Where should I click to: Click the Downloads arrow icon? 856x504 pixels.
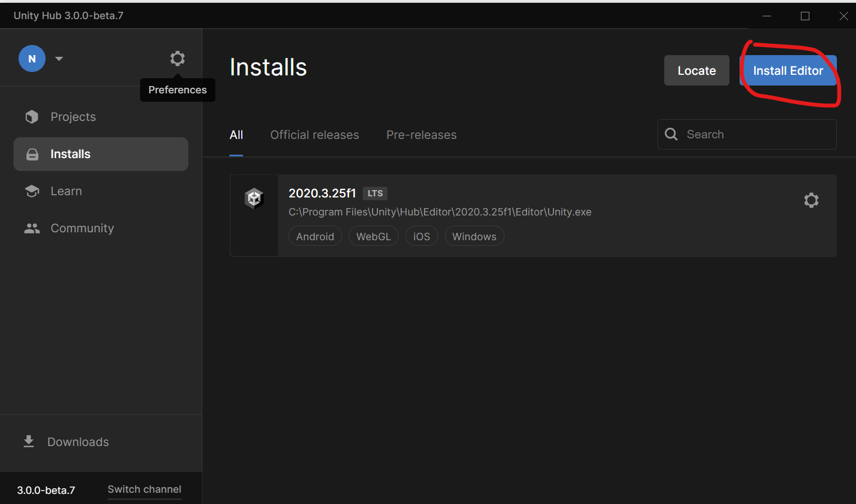coord(29,442)
